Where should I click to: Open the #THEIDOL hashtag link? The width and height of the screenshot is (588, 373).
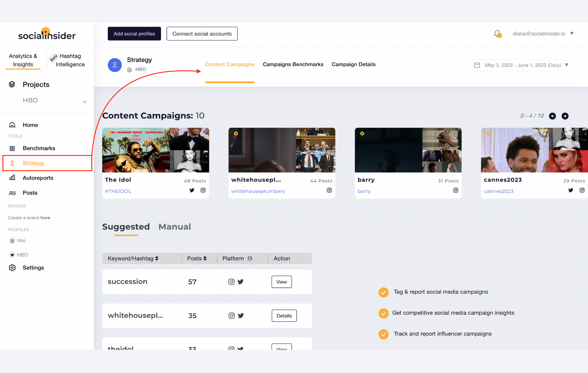point(118,191)
